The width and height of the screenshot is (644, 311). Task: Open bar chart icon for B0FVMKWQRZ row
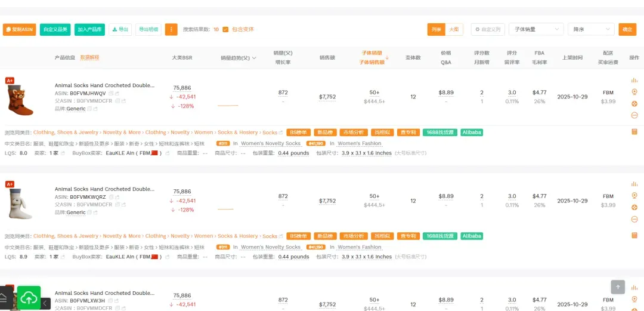click(634, 184)
